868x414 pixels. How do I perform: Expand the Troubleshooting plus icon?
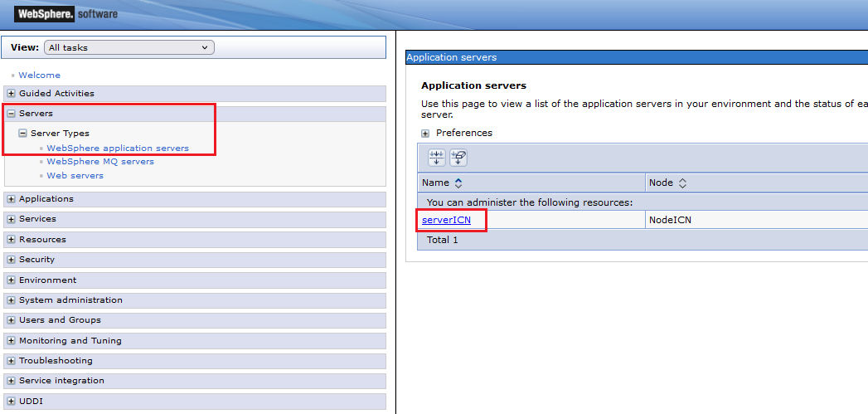tap(12, 361)
